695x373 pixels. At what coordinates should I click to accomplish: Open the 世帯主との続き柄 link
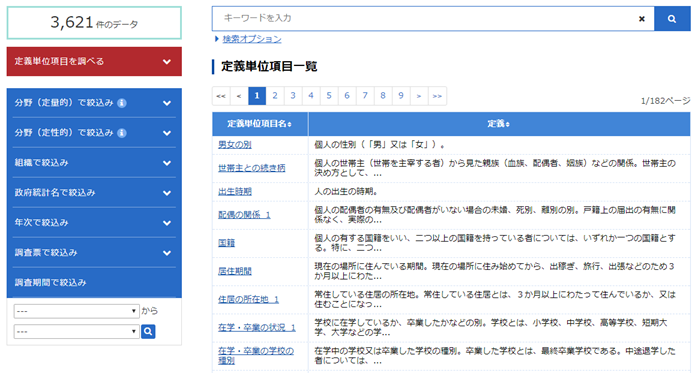tap(252, 168)
